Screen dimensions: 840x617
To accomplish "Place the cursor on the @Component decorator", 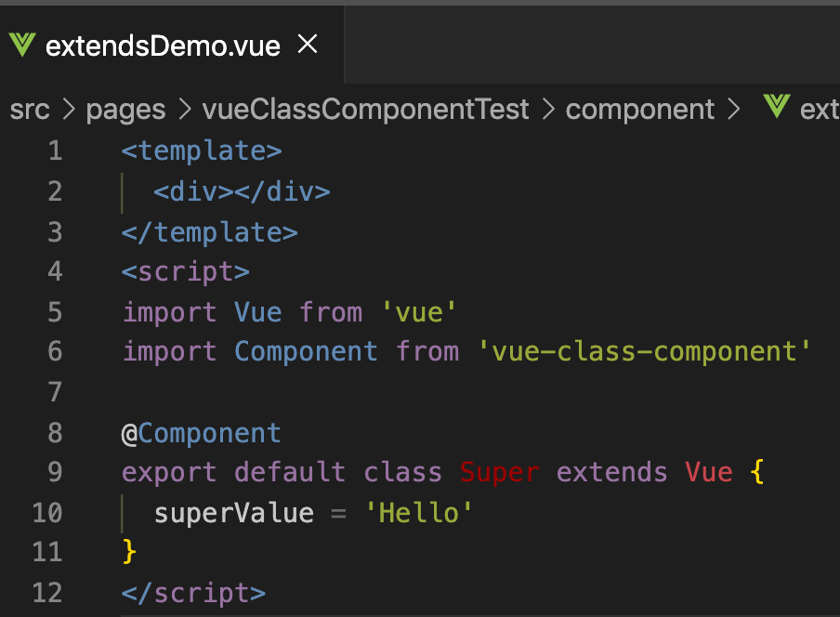I will pos(202,433).
